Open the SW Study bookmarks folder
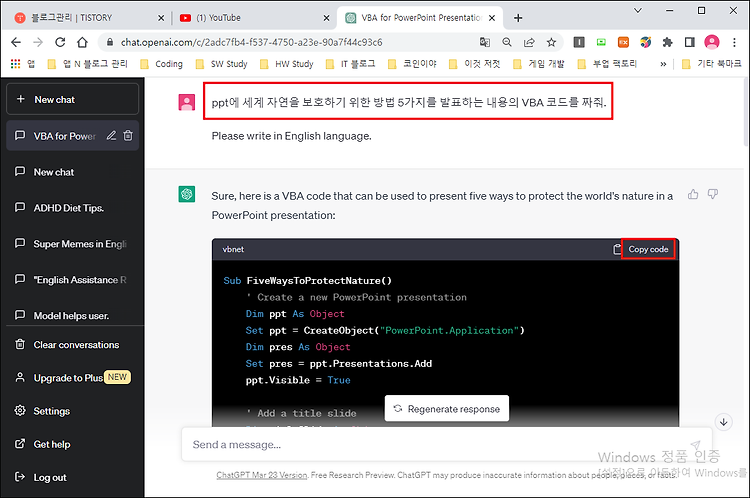Viewport: 750px width, 498px height. (x=221, y=64)
